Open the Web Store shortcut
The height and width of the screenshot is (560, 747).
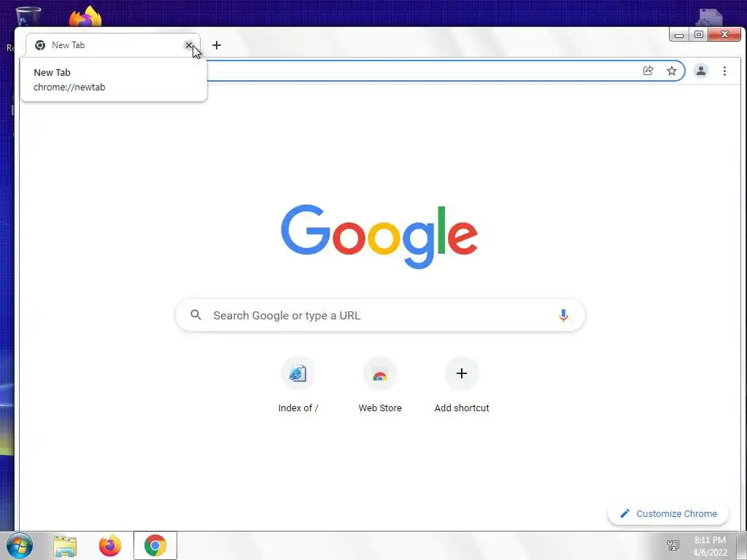pyautogui.click(x=379, y=385)
